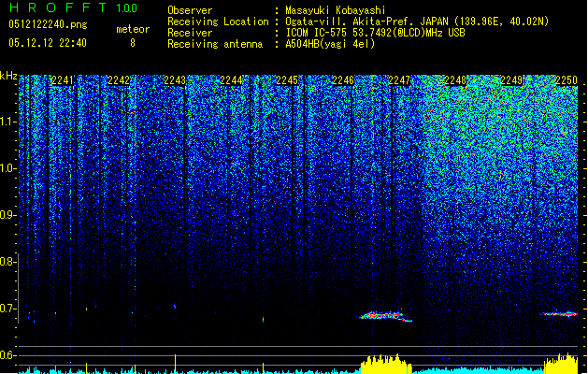Click the 0.7 kHz axis label
The width and height of the screenshot is (588, 374).
pos(8,309)
